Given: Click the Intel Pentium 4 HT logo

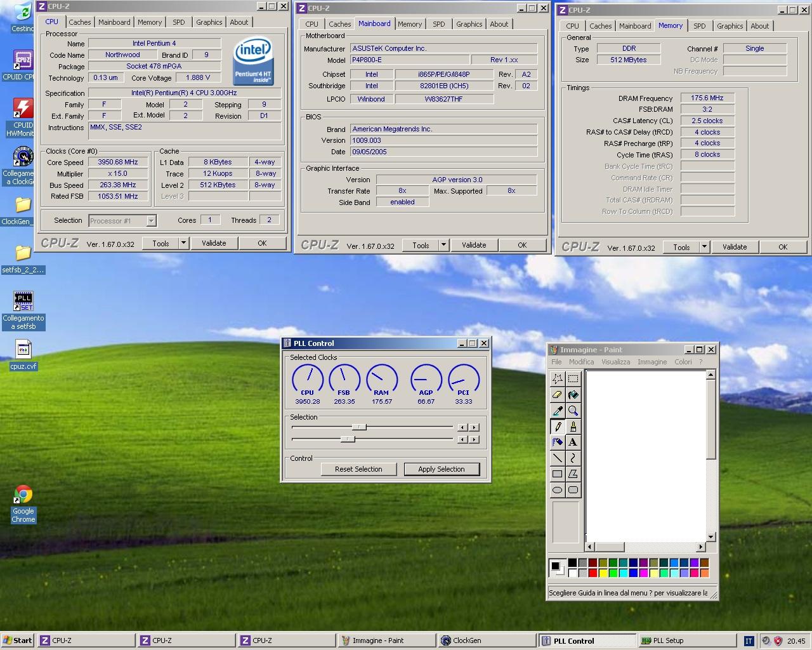Looking at the screenshot, I should (x=253, y=61).
